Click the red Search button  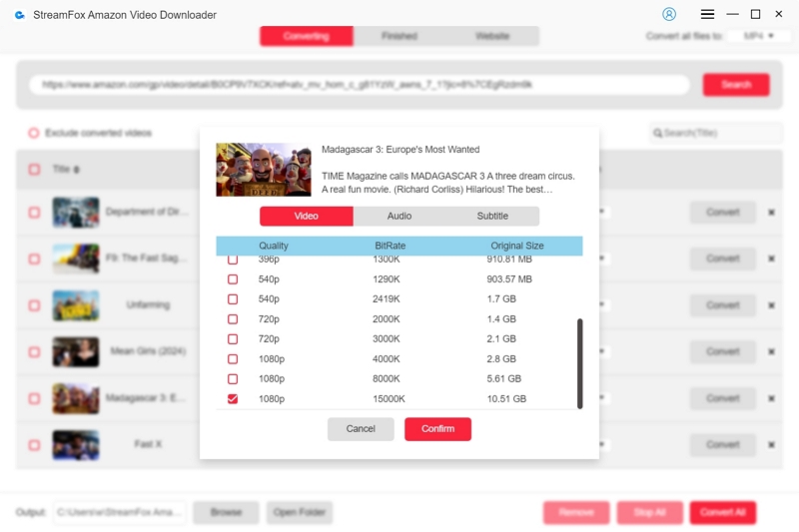[736, 85]
